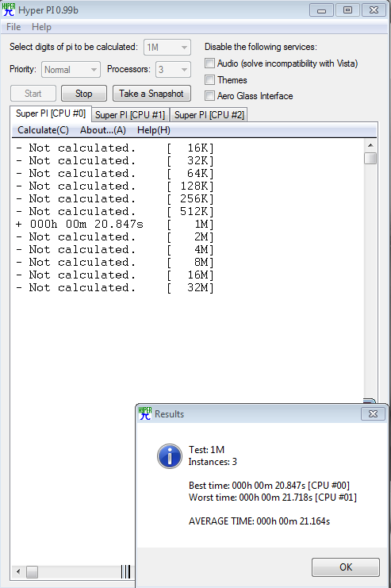Click the vertical scrollbar thumb
Screen dimensions: 391x588
(x=370, y=158)
